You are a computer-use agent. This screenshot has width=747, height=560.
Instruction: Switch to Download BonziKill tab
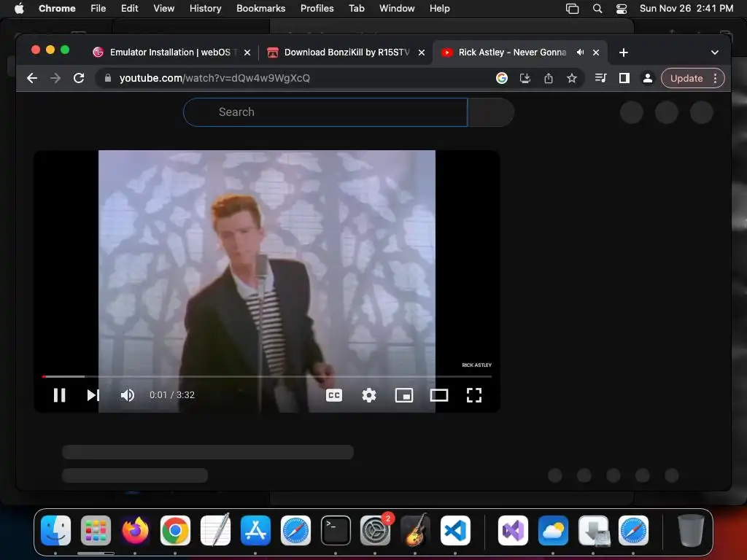click(347, 52)
